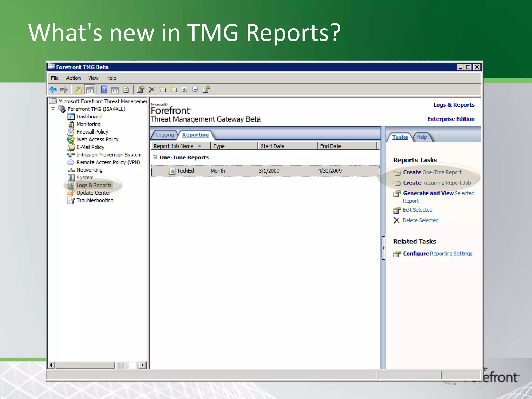This screenshot has height=399, width=532.
Task: Click first Create new report toolbar icon
Action: click(x=162, y=90)
